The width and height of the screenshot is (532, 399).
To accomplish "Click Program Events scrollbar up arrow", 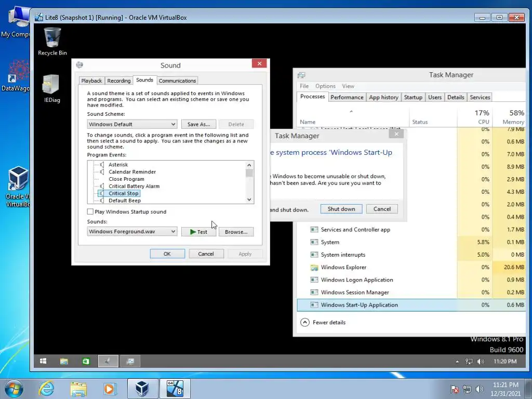I will click(249, 165).
